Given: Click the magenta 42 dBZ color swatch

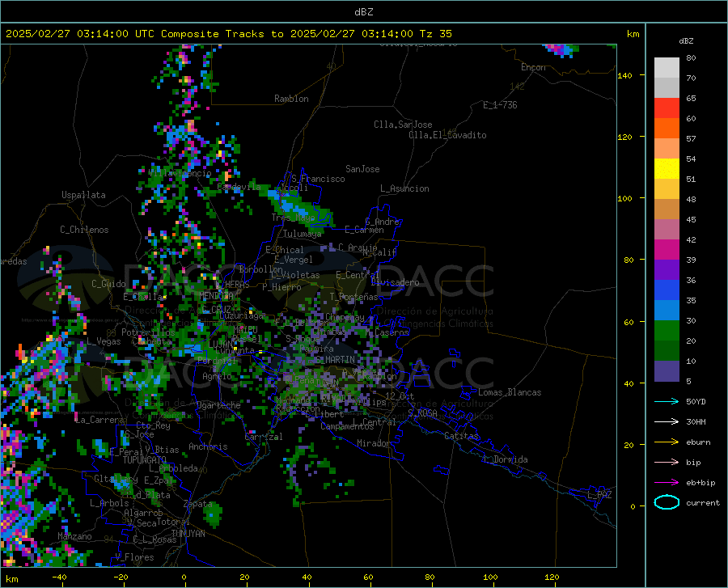Looking at the screenshot, I should (667, 250).
